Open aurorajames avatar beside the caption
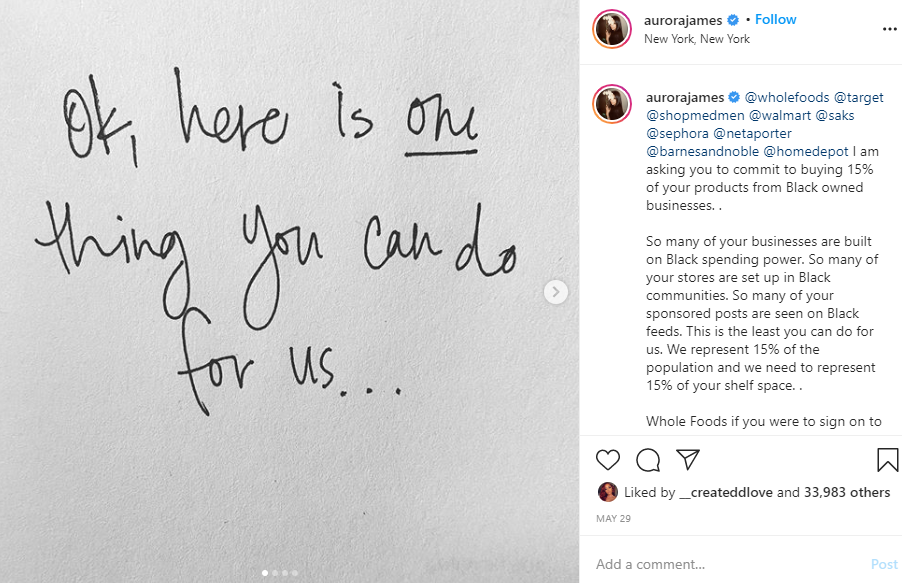 click(x=612, y=104)
